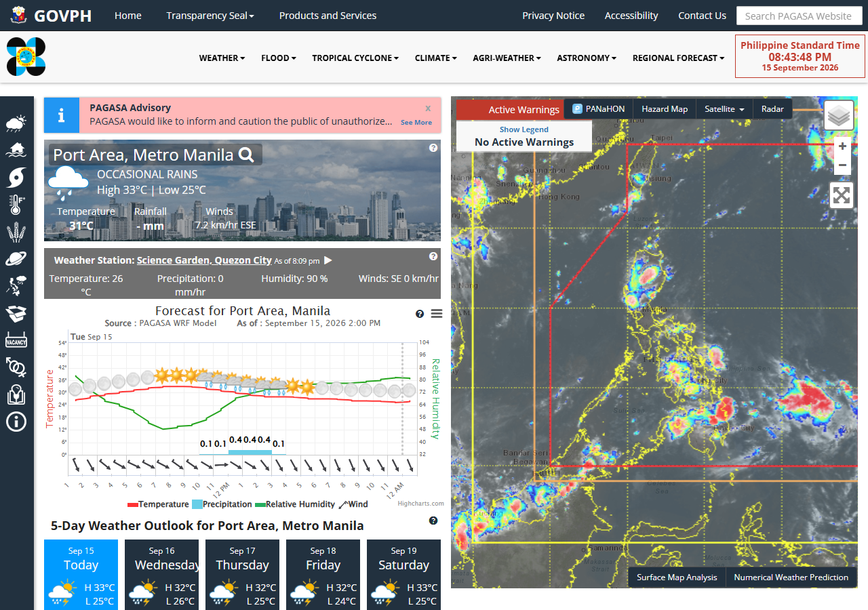Click the help icon beside the forecast chart
The image size is (868, 610).
[x=420, y=314]
